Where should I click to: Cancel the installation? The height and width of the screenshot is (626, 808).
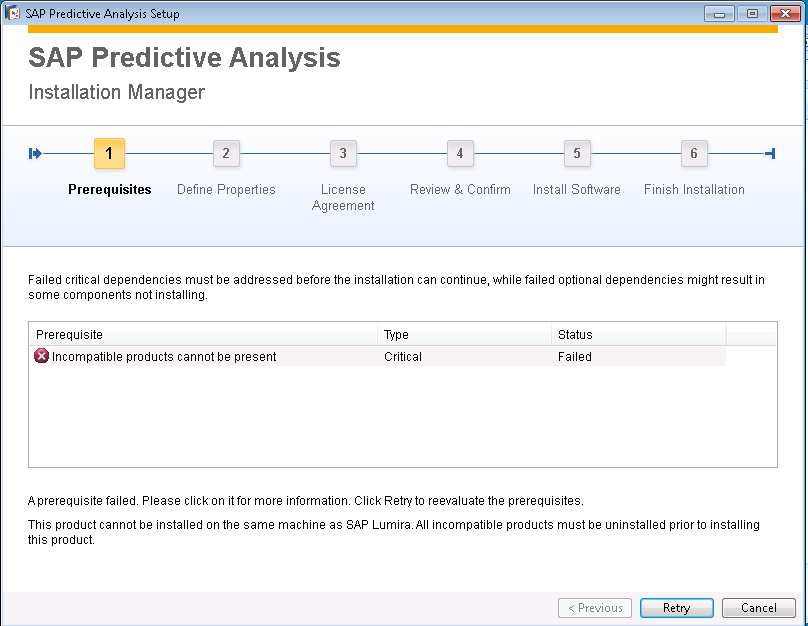pos(758,608)
